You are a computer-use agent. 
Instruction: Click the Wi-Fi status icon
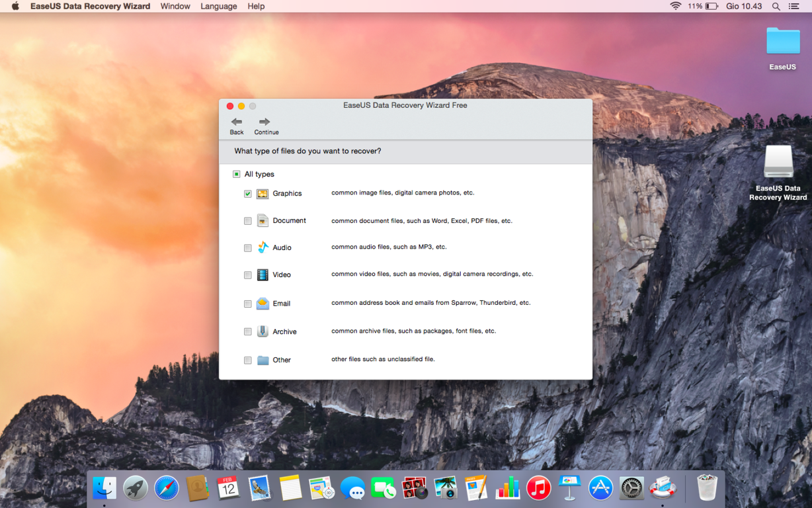pos(675,6)
